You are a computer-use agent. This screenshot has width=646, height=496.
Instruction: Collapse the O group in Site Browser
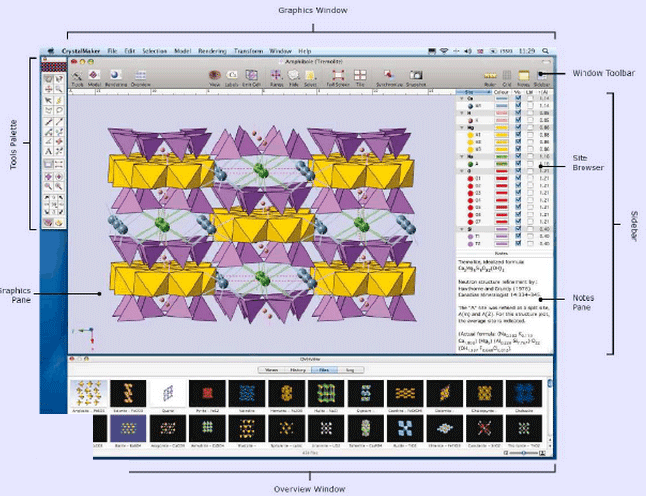(462, 171)
